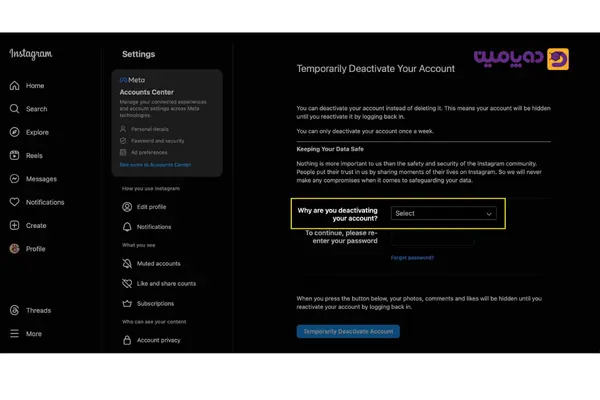The image size is (600, 400).
Task: Open Muted accounts settings
Action: point(158,264)
